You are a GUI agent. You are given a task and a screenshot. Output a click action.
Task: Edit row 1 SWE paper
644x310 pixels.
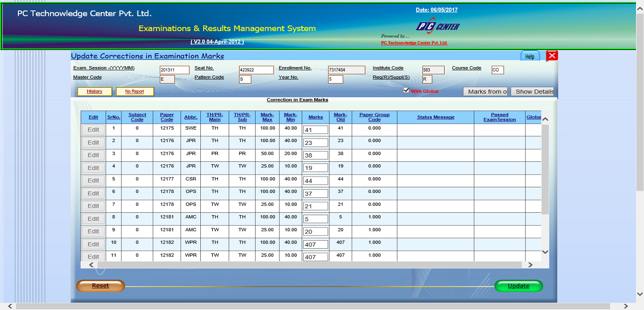pos(93,130)
